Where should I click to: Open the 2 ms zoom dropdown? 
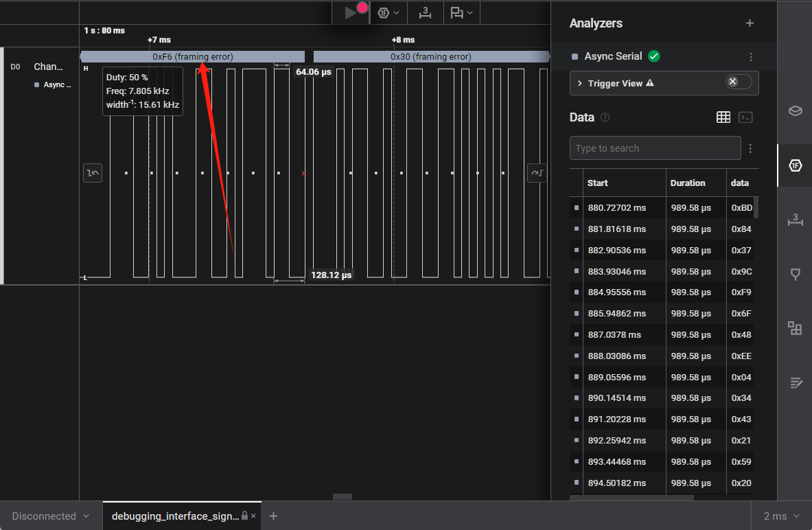click(x=782, y=516)
